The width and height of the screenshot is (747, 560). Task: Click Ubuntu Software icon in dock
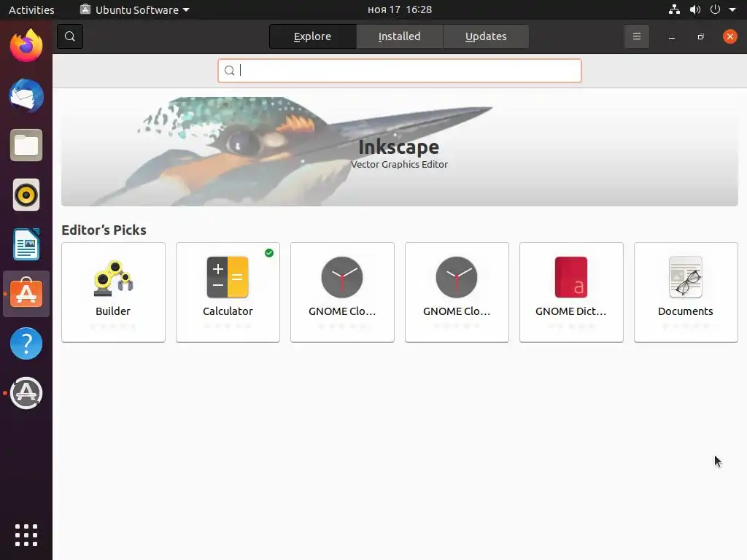point(26,294)
